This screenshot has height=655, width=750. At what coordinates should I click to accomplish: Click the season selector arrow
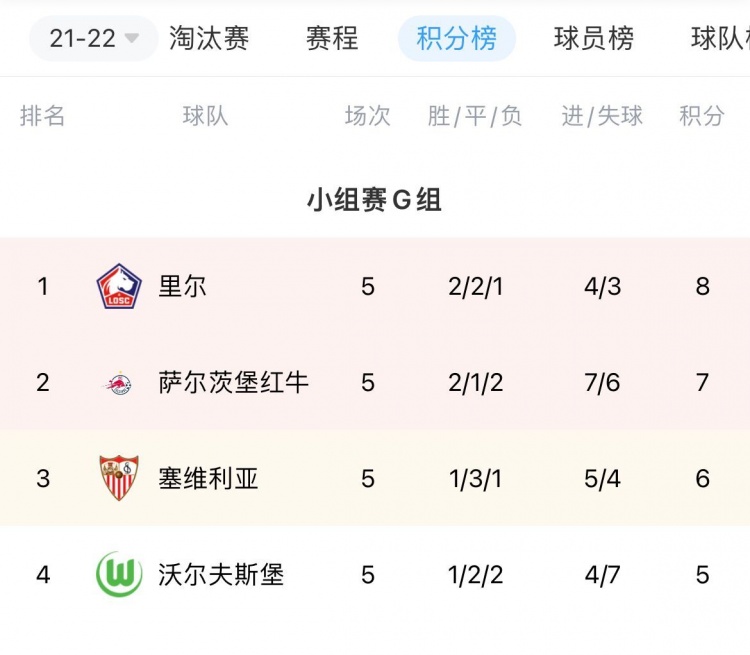point(132,38)
